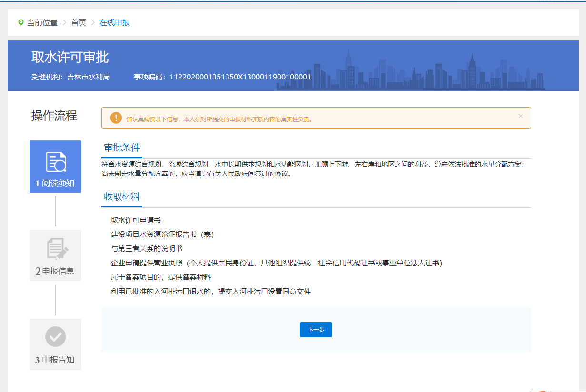Click the orange exclamation warning icon

pos(116,118)
